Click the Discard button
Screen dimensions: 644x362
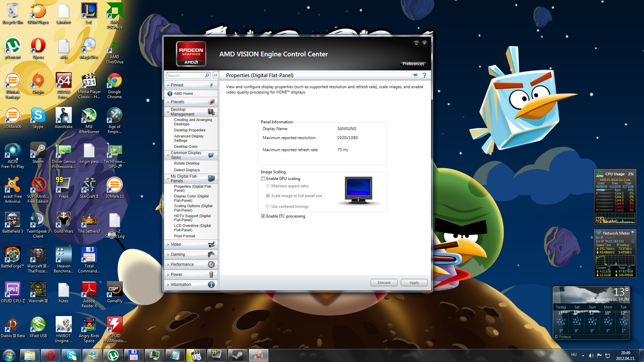pos(384,283)
